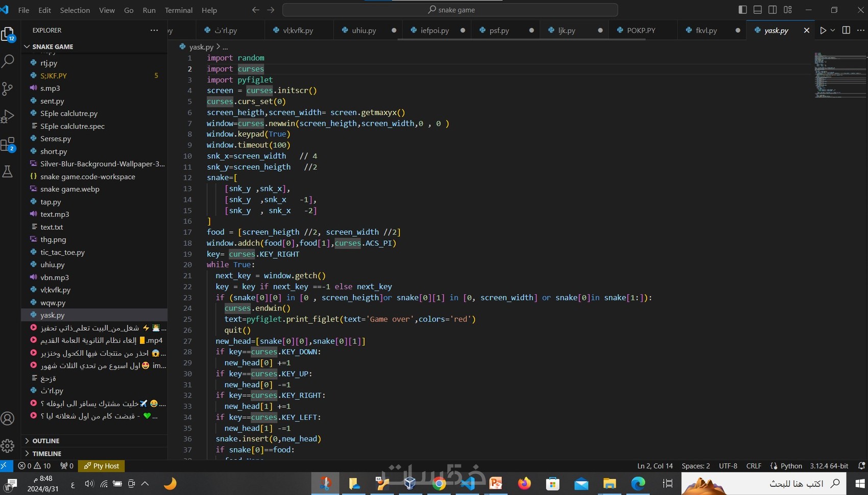Open the Accounts icon in activity bar

8,418
